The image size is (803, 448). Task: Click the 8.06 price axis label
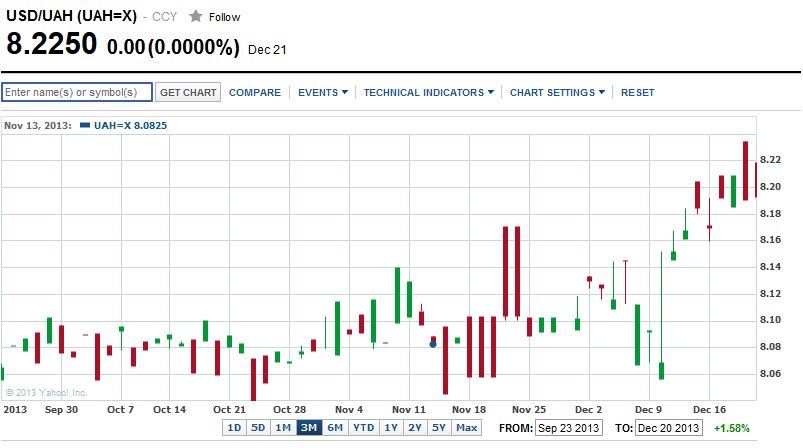point(770,373)
